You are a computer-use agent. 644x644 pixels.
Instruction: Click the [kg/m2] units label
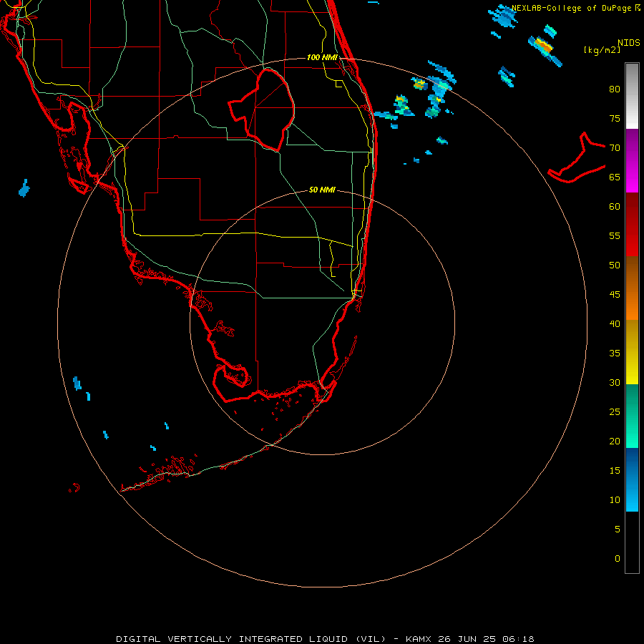click(x=602, y=50)
